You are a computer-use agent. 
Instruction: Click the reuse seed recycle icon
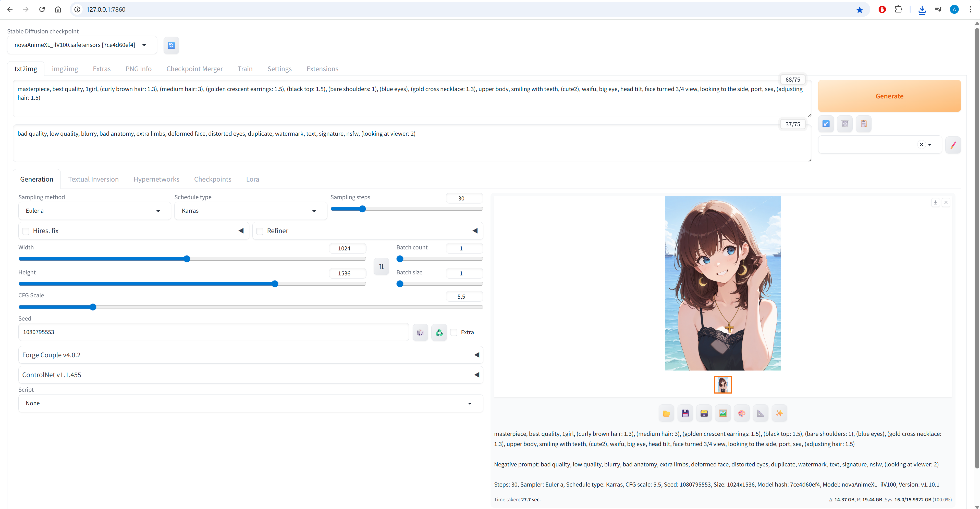point(439,333)
